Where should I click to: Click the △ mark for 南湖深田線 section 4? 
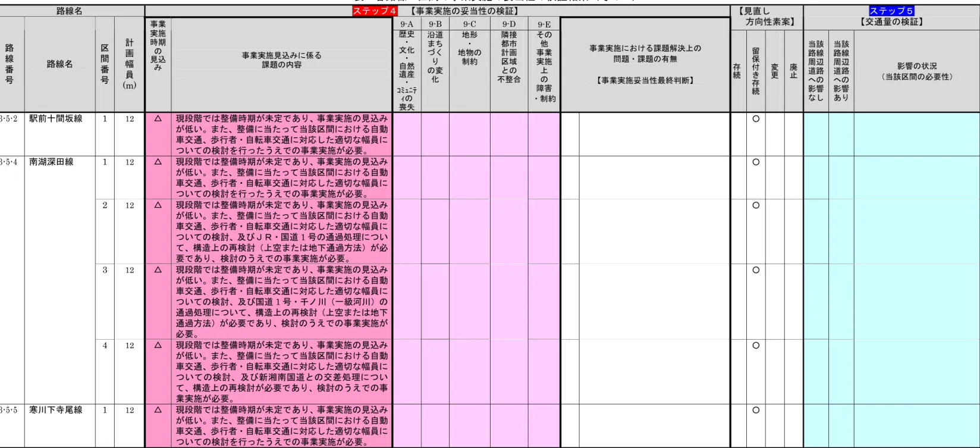point(158,345)
